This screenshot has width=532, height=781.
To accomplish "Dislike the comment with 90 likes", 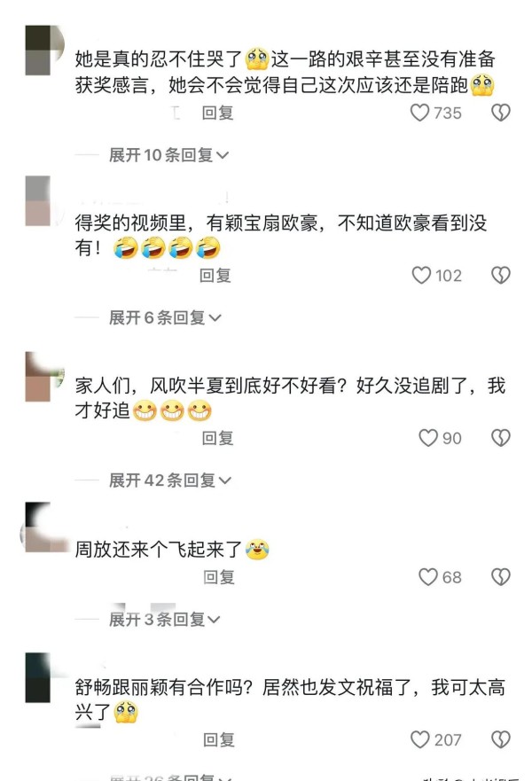I will (501, 438).
